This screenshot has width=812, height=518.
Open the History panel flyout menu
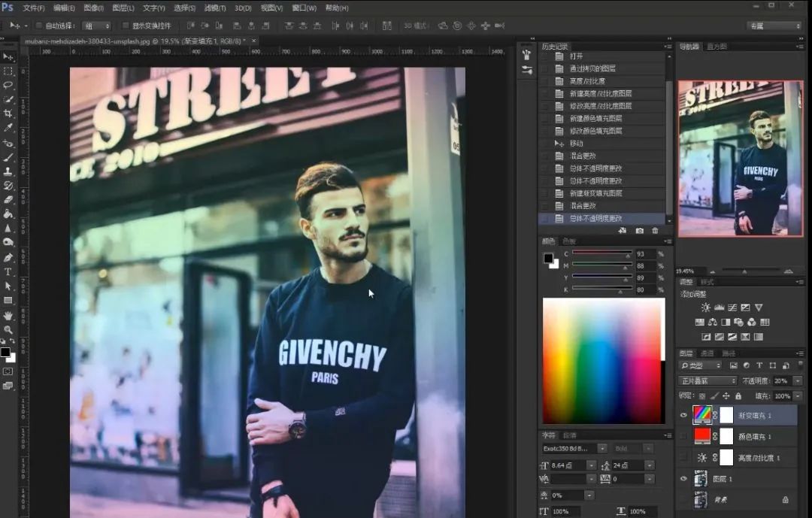[x=668, y=47]
